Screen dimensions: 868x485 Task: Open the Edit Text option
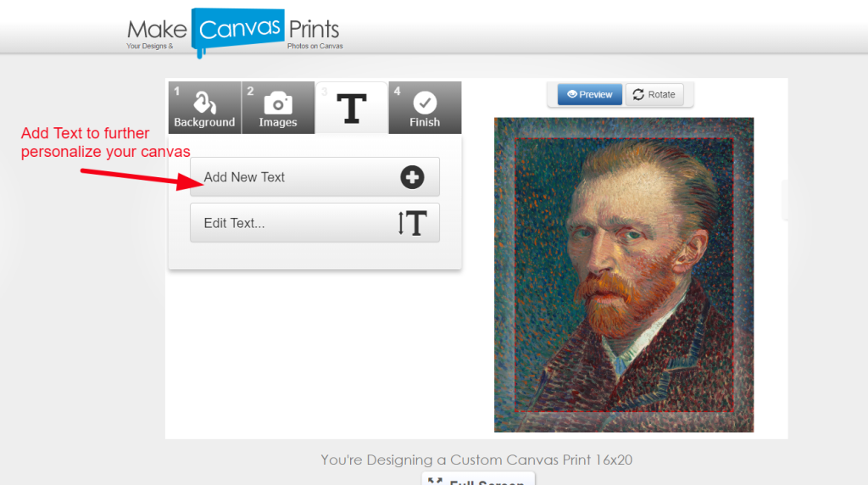[314, 222]
